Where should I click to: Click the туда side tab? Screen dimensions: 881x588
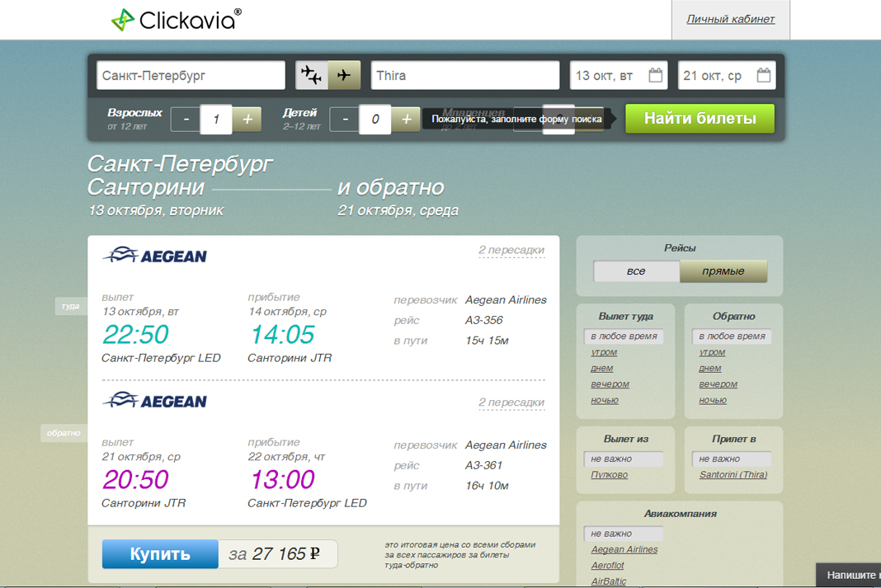pyautogui.click(x=71, y=306)
